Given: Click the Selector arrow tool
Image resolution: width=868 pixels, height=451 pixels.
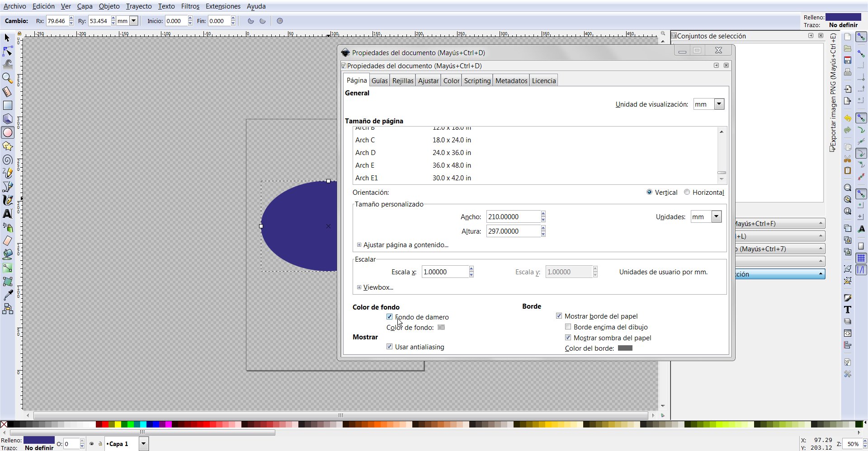Looking at the screenshot, I should [8, 38].
